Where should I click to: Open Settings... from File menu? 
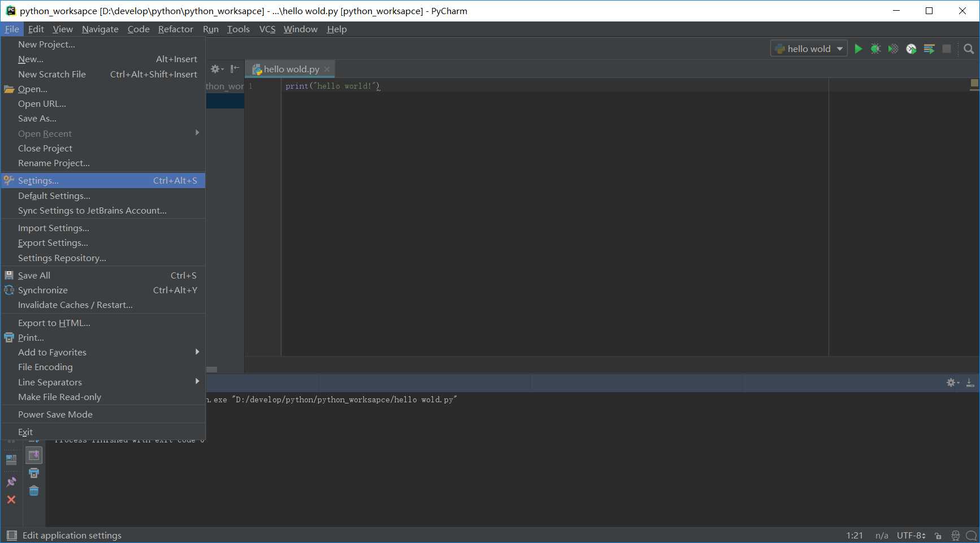click(x=103, y=180)
